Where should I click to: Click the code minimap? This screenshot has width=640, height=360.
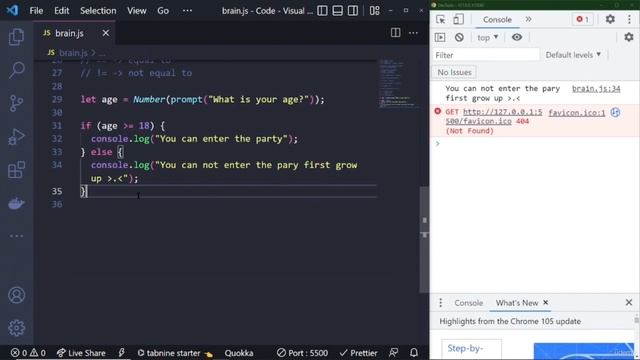coord(398,84)
